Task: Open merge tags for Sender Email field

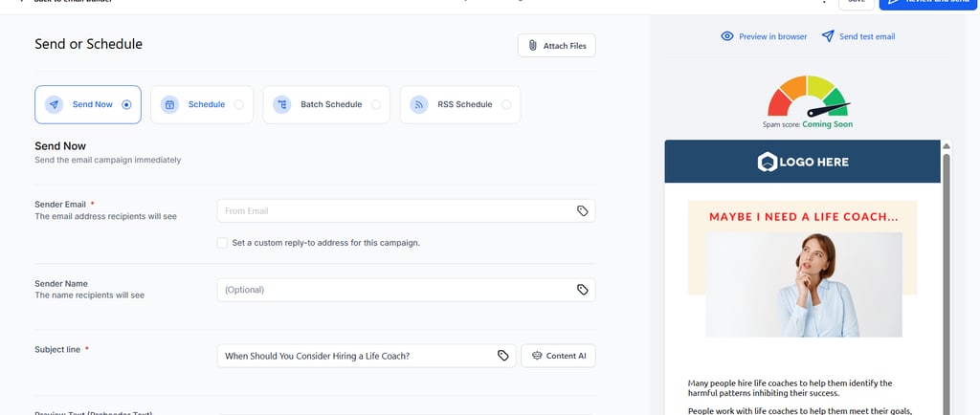Action: pos(583,211)
